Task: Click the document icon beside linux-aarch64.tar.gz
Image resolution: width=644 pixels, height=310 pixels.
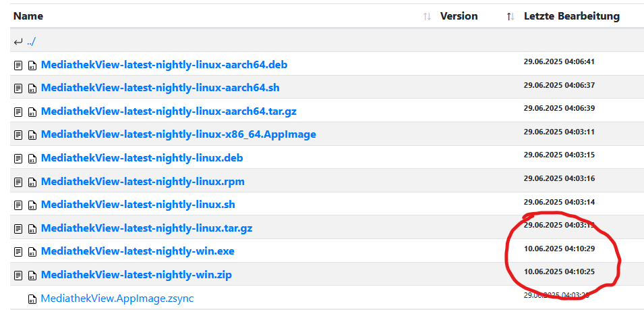Action: pos(18,112)
